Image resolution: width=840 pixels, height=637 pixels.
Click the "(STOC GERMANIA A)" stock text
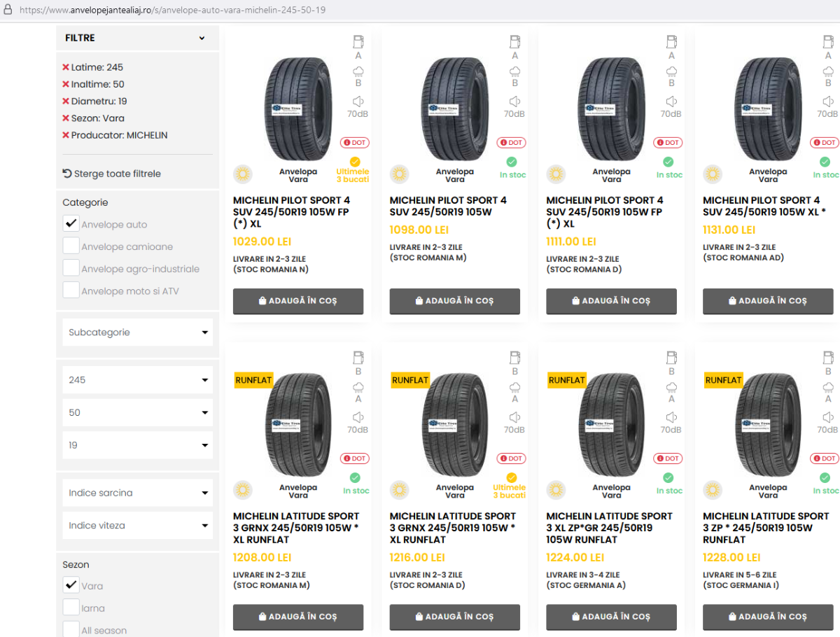point(587,585)
